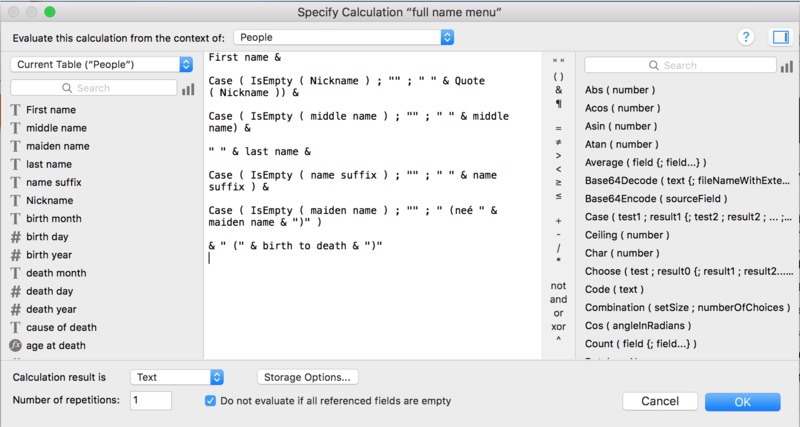Insert the ampersand concatenation operator

pos(558,90)
